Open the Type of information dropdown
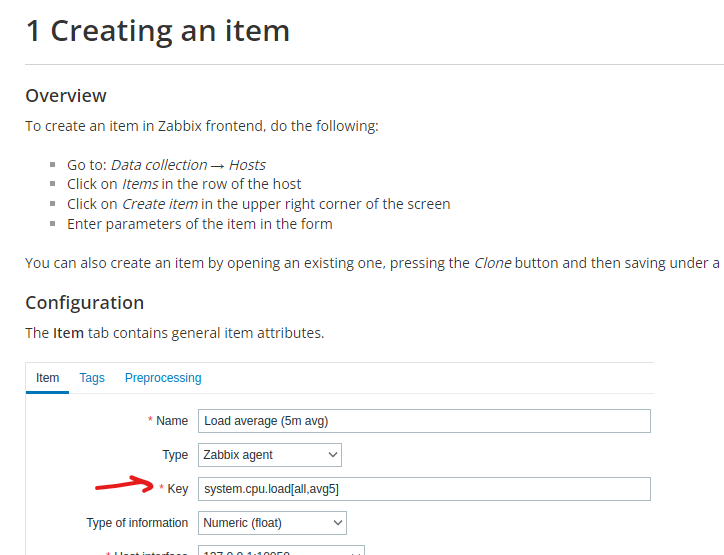The height and width of the screenshot is (555, 724). pos(272,523)
